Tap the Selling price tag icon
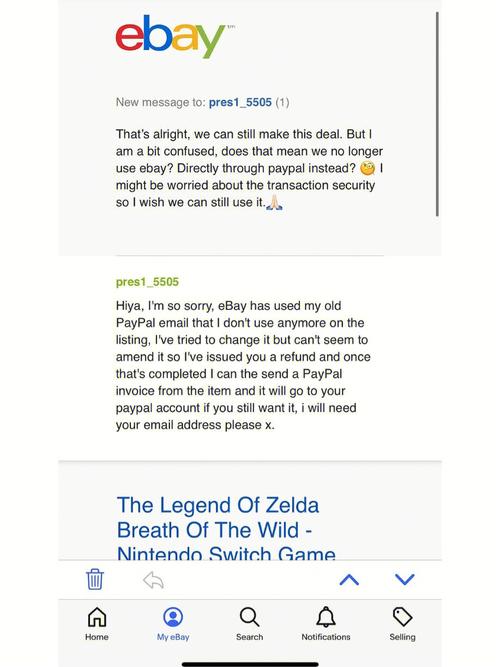500x667 pixels. (403, 617)
